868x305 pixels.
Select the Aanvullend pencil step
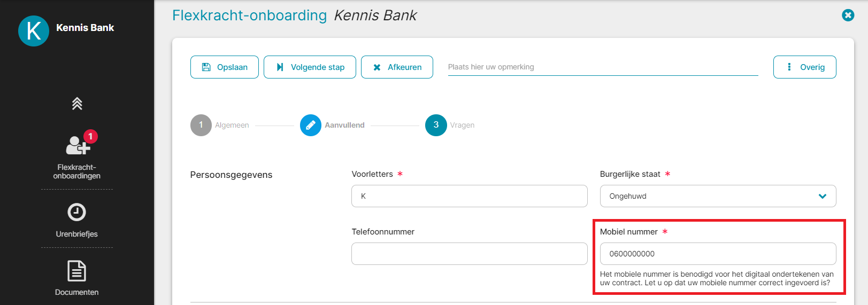click(311, 125)
